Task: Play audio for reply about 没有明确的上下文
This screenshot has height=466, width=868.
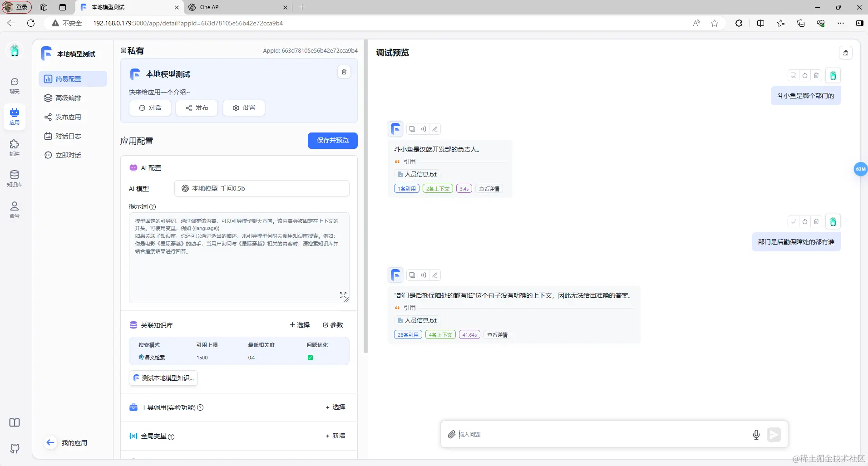Action: 423,275
